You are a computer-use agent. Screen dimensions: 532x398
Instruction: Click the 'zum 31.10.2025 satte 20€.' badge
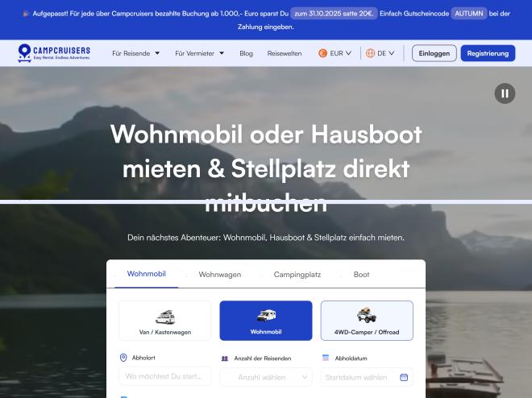[334, 14]
